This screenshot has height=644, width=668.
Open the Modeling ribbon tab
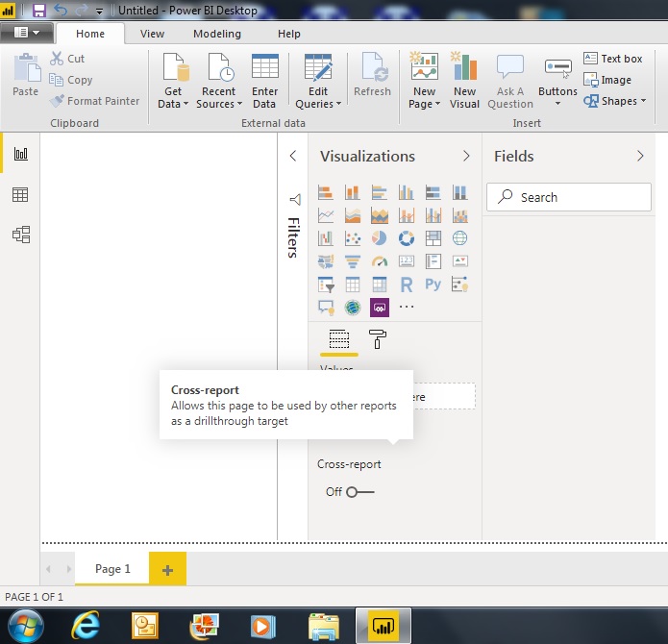(217, 34)
